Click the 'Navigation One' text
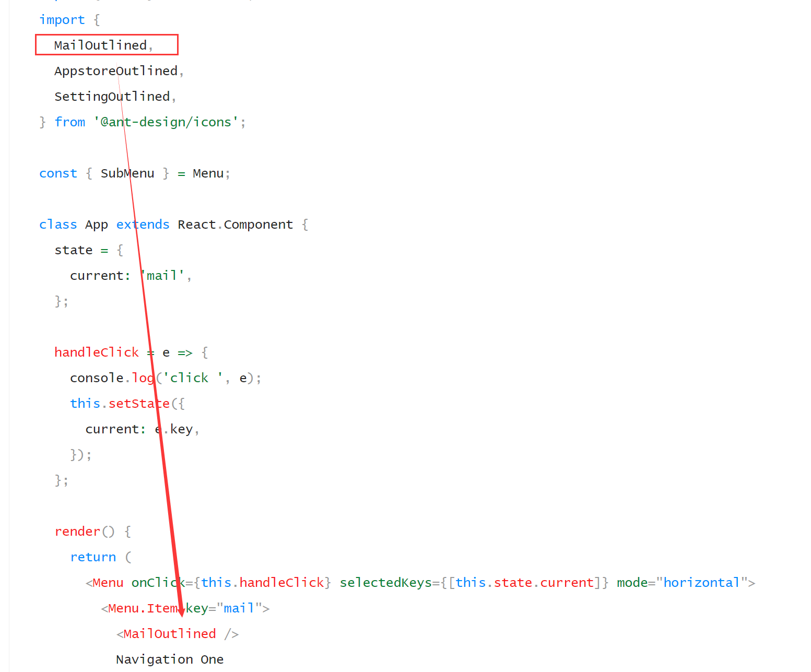Image resolution: width=811 pixels, height=672 pixels. [170, 659]
